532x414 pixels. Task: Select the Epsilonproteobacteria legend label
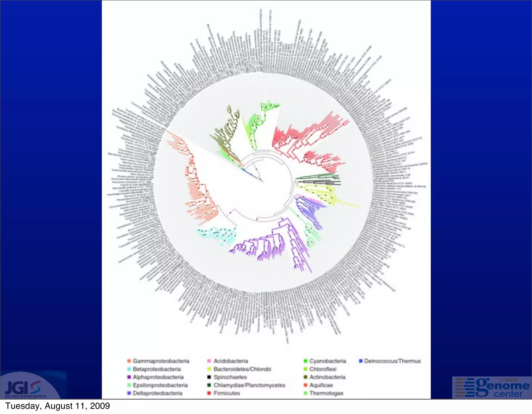click(x=160, y=385)
